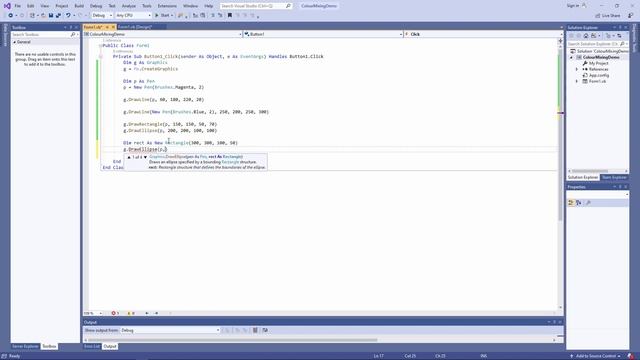Switch to the Team Explorer tab

(614, 177)
